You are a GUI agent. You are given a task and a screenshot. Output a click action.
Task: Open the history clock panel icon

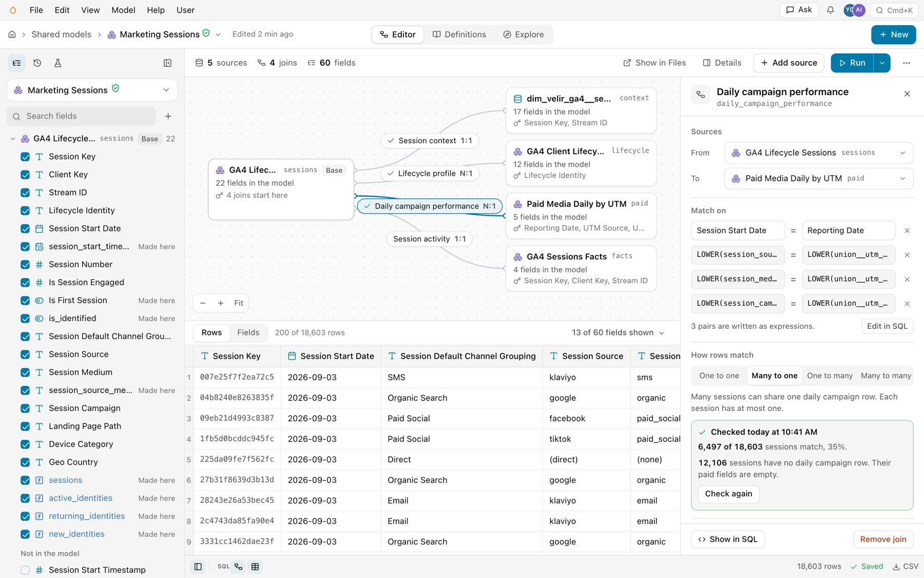click(x=37, y=63)
